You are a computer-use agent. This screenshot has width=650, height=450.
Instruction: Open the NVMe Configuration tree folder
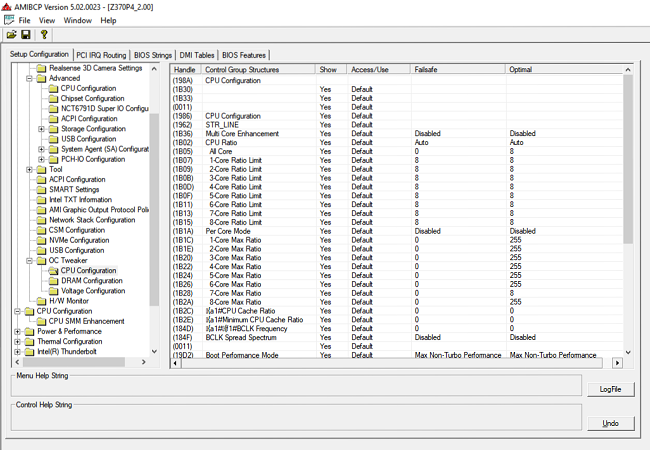79,240
